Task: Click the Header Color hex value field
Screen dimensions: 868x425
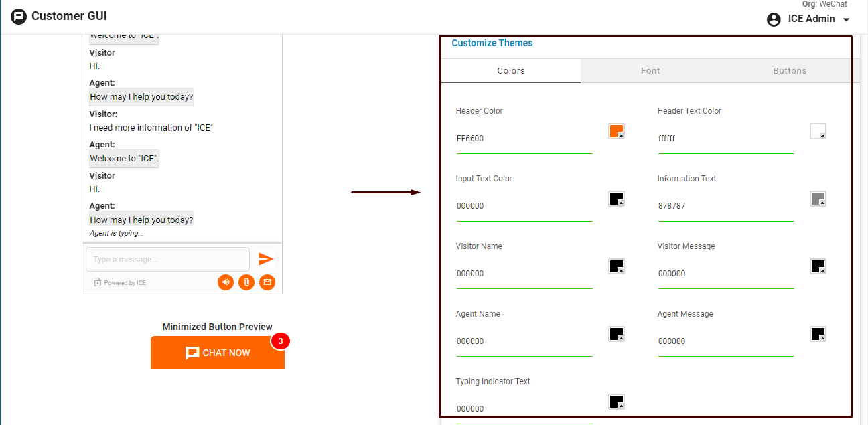Action: pos(524,139)
